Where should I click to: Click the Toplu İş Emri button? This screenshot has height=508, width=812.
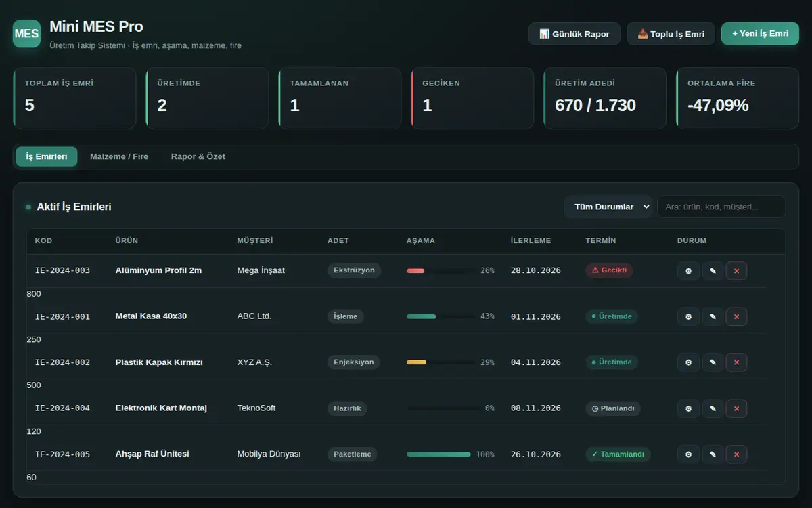(671, 34)
